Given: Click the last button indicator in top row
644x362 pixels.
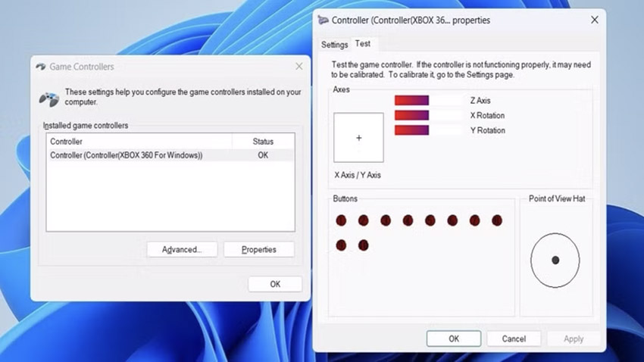Looking at the screenshot, I should pos(497,220).
